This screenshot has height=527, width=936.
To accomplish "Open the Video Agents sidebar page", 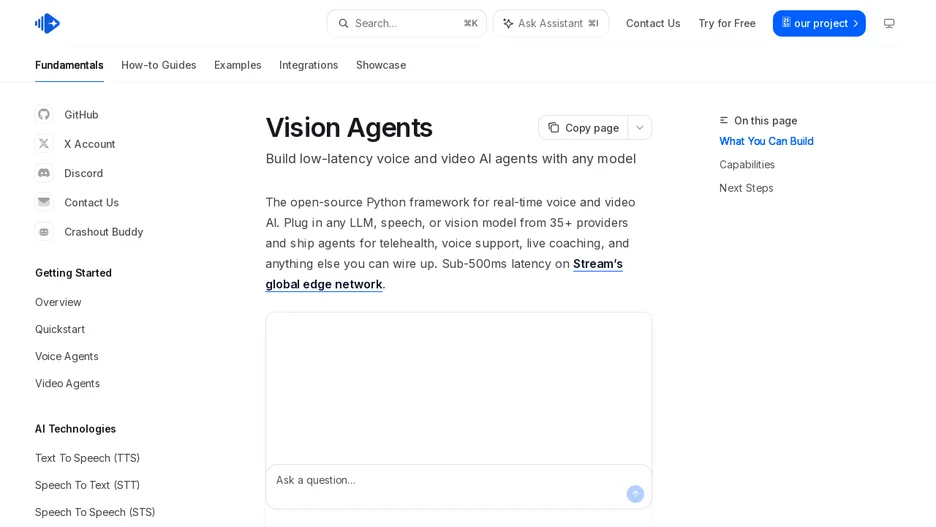I will pos(67,383).
